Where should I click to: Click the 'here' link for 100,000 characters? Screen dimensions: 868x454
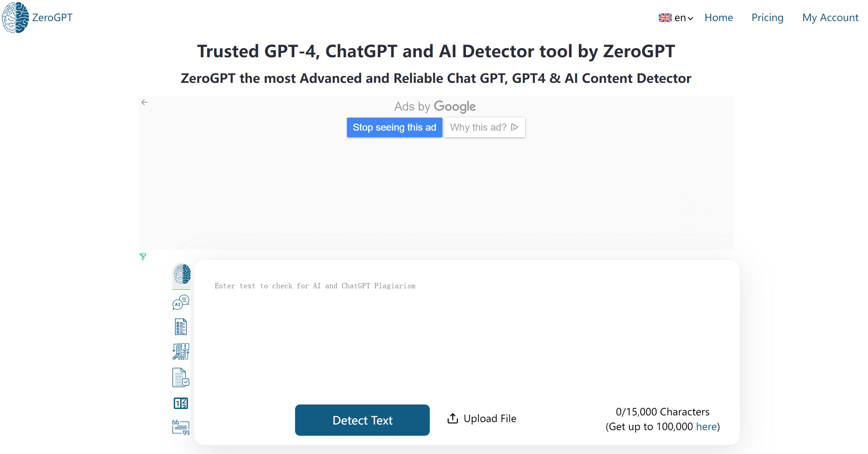tap(706, 427)
